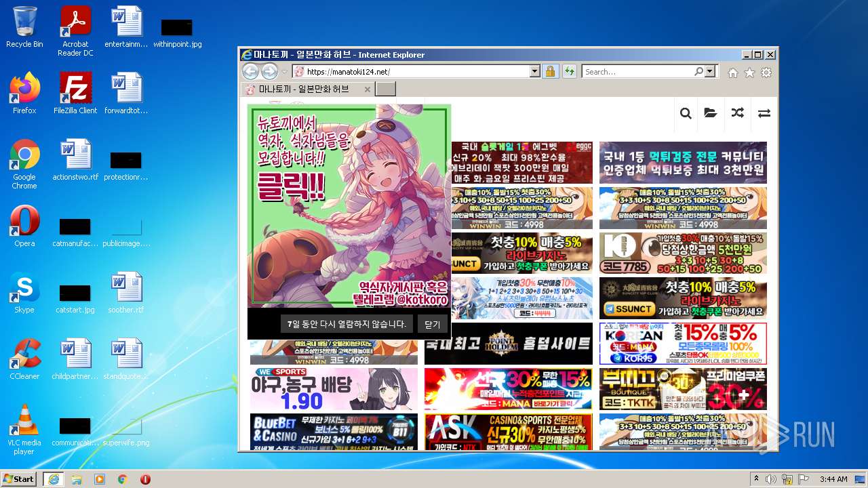Click the ASK casino & sports banner
868x488 pixels.
pos(509,432)
